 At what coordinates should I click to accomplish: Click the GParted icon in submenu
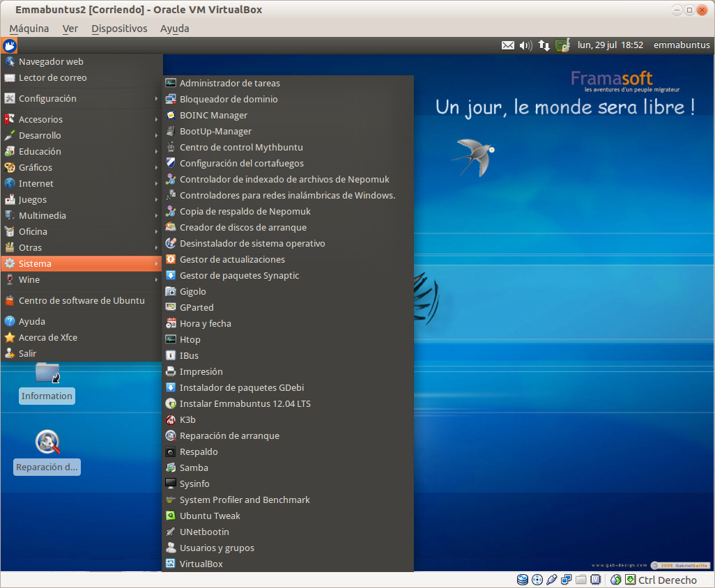point(171,307)
